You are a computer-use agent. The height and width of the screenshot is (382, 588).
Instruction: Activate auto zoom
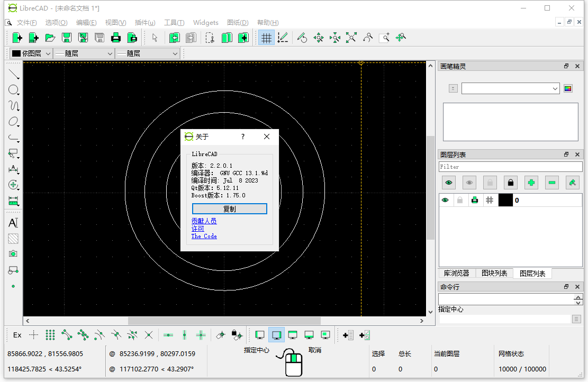[351, 38]
